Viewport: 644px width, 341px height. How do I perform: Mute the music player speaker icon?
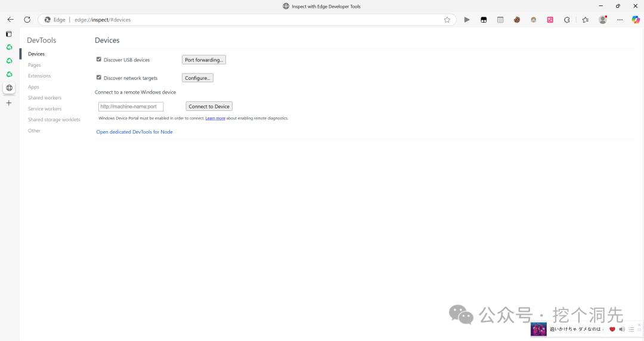622,329
